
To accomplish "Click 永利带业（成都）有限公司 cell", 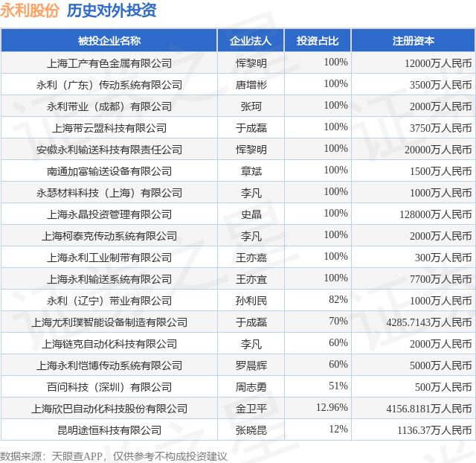I will (x=109, y=106).
